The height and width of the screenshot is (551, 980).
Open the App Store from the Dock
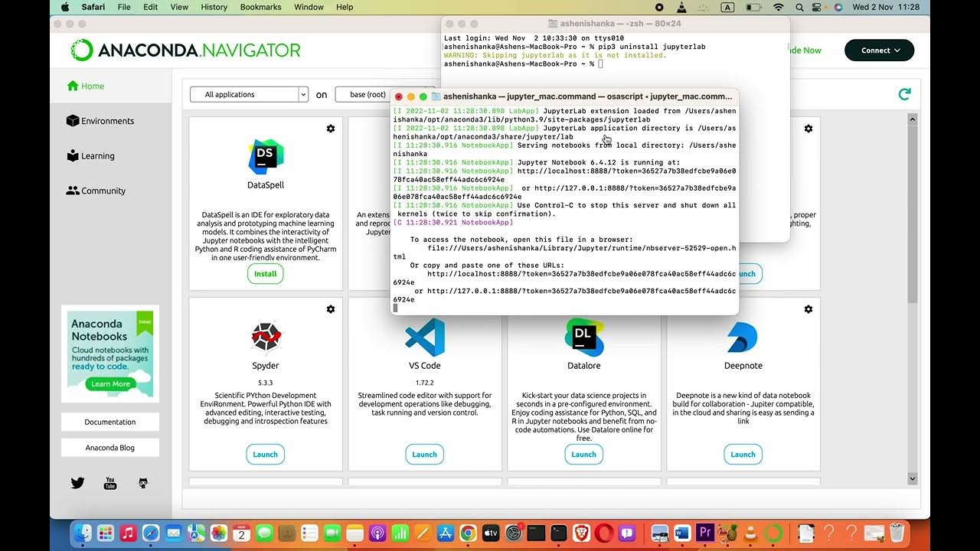point(446,533)
